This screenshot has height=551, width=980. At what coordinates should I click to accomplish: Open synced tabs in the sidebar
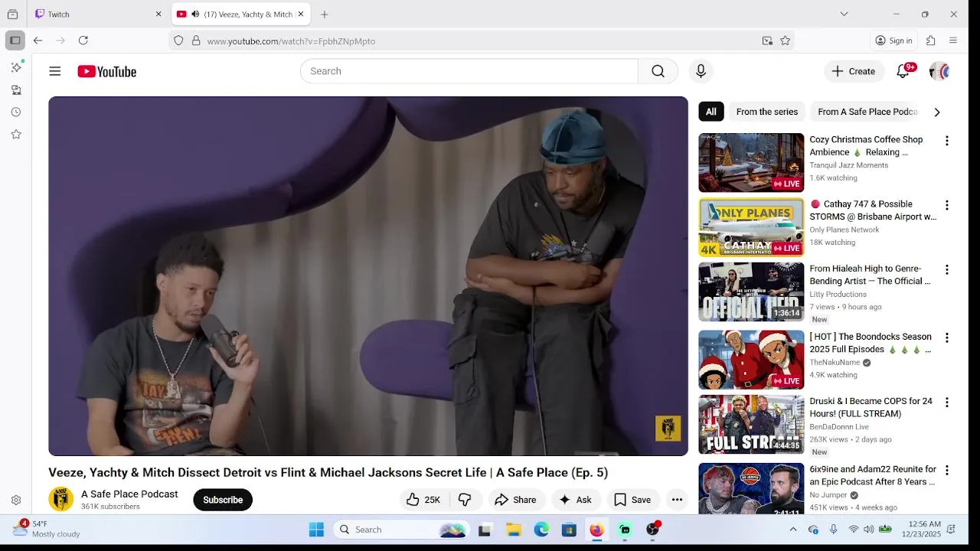(x=16, y=90)
